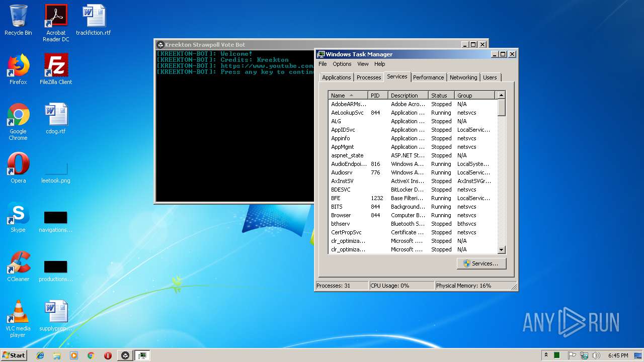Switch to the Processes tab

[x=369, y=77]
